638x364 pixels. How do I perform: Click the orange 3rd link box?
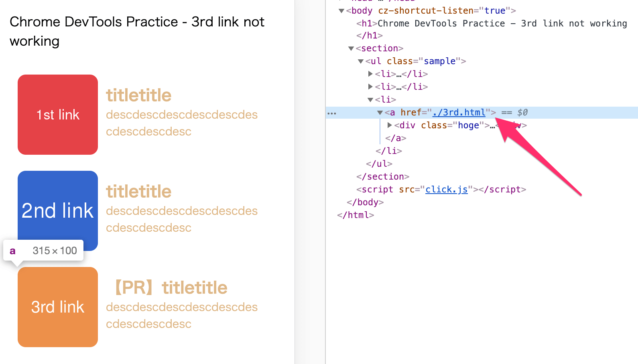pyautogui.click(x=58, y=307)
